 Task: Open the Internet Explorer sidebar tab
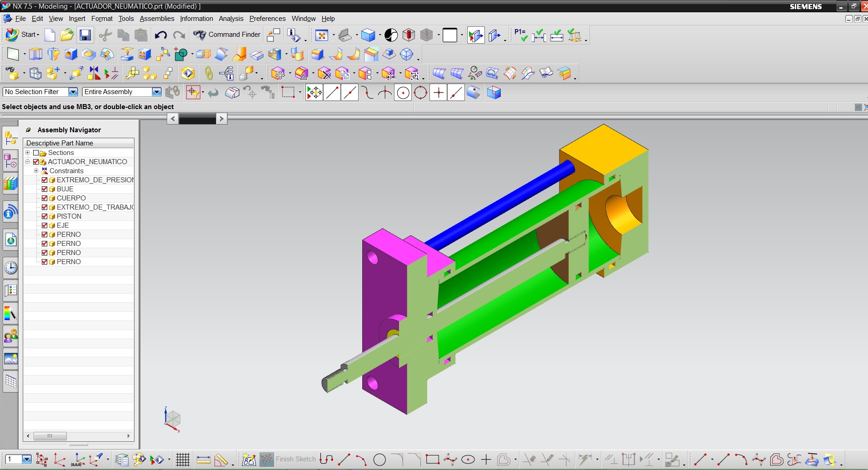[11, 240]
